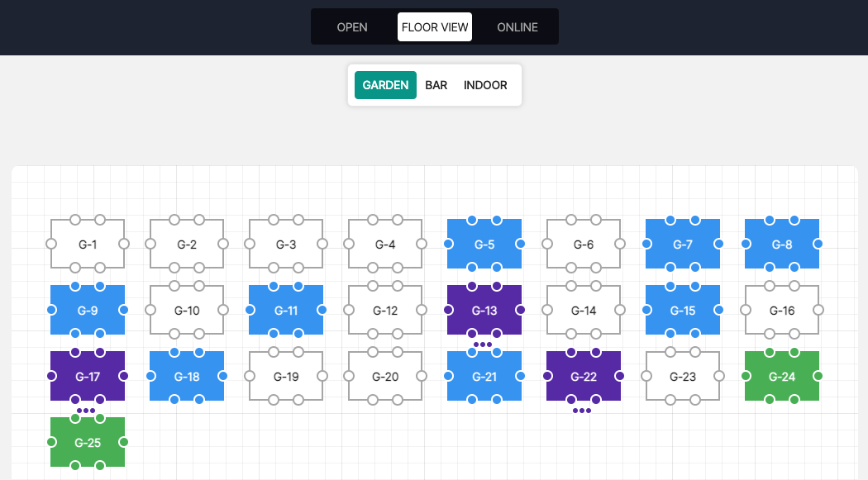
Task: Switch to FLOOR VIEW mode
Action: tap(435, 27)
